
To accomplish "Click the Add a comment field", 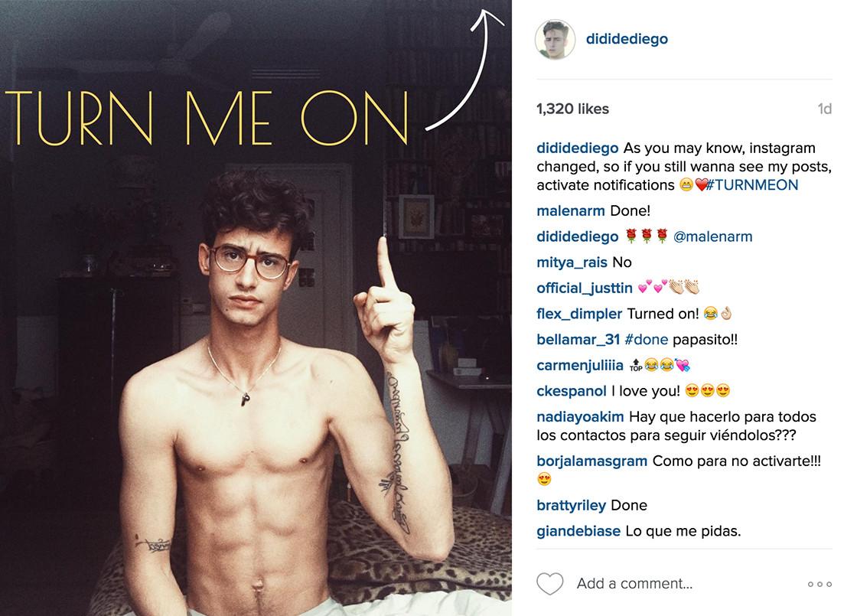I will click(x=634, y=584).
